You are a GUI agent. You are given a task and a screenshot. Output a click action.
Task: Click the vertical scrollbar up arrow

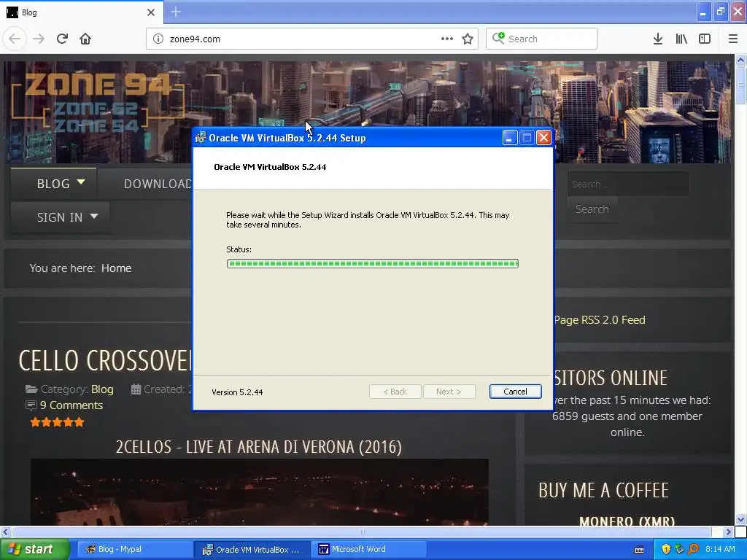click(x=741, y=60)
